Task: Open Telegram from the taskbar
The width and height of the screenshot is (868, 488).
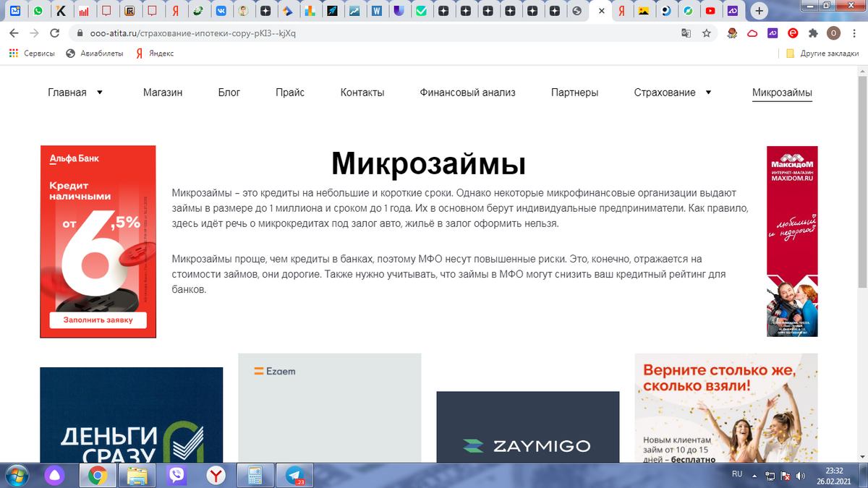Action: (x=295, y=475)
